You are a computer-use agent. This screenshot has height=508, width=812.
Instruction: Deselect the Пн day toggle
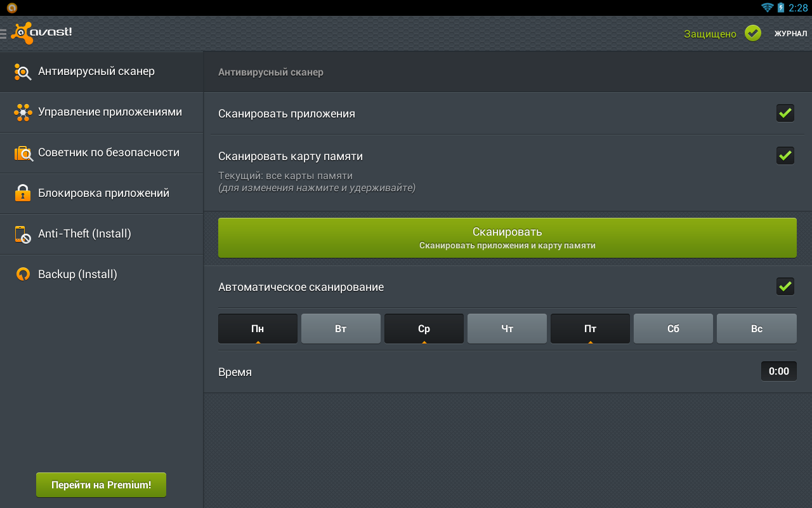point(258,329)
